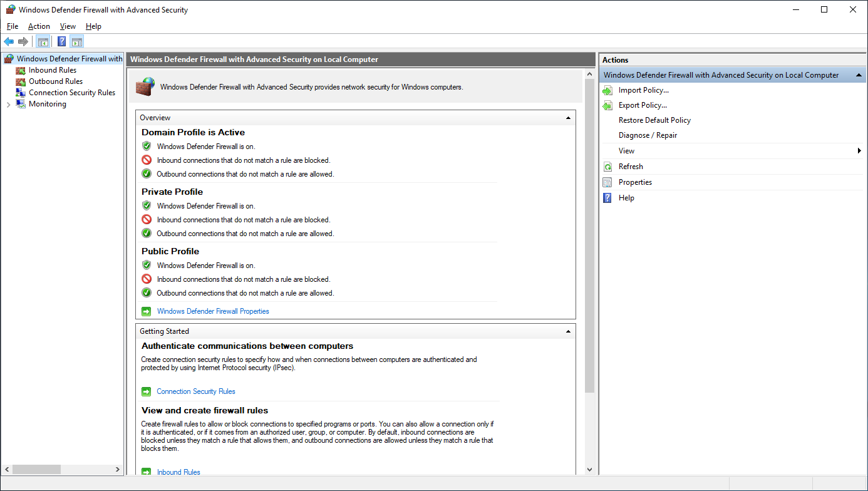Click the Connection Security Rules link

(195, 391)
